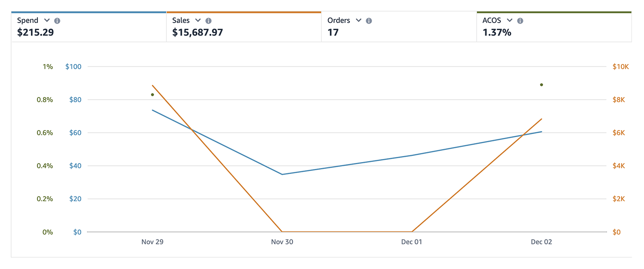Viewport: 644px width, 269px height.
Task: Click the Dec 01 x-axis date label
Action: coord(412,242)
